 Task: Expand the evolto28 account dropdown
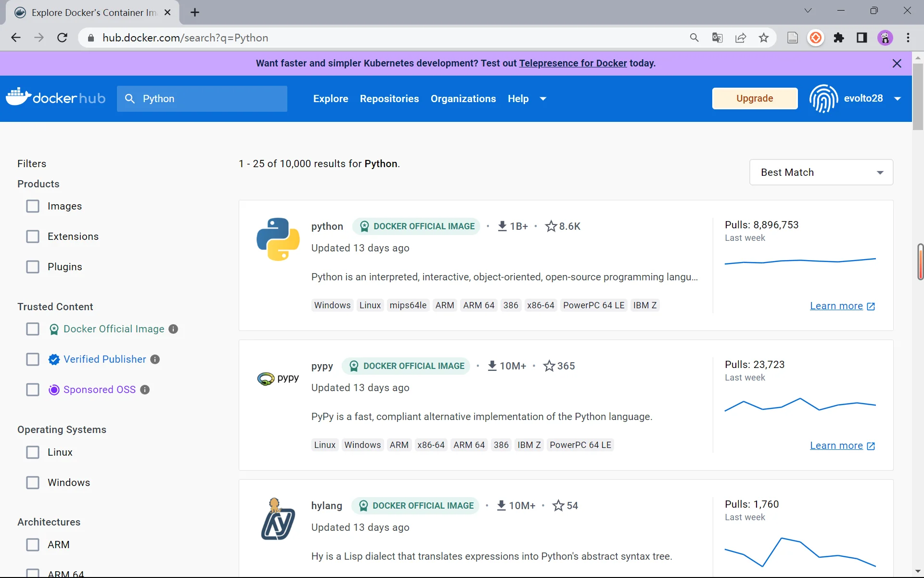click(x=897, y=99)
